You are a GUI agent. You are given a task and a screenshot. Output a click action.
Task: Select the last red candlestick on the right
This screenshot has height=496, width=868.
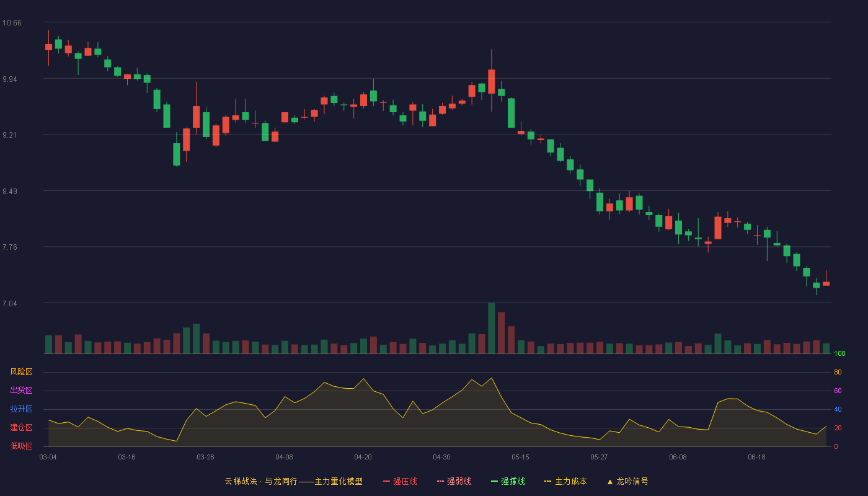[x=826, y=283]
